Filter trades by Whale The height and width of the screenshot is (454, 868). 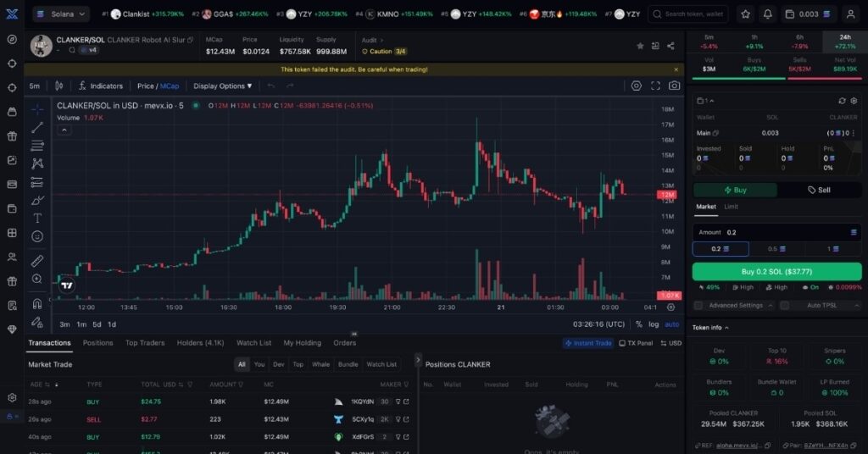pos(320,364)
